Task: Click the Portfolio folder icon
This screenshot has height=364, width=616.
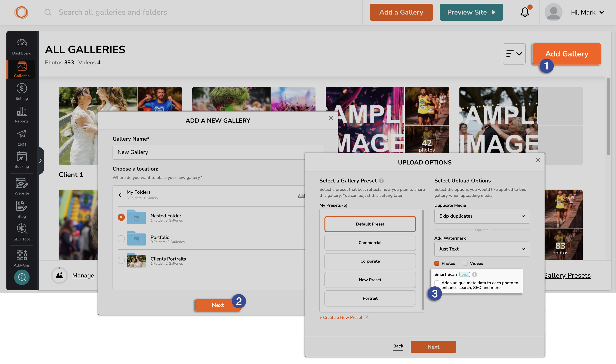Action: click(x=136, y=238)
